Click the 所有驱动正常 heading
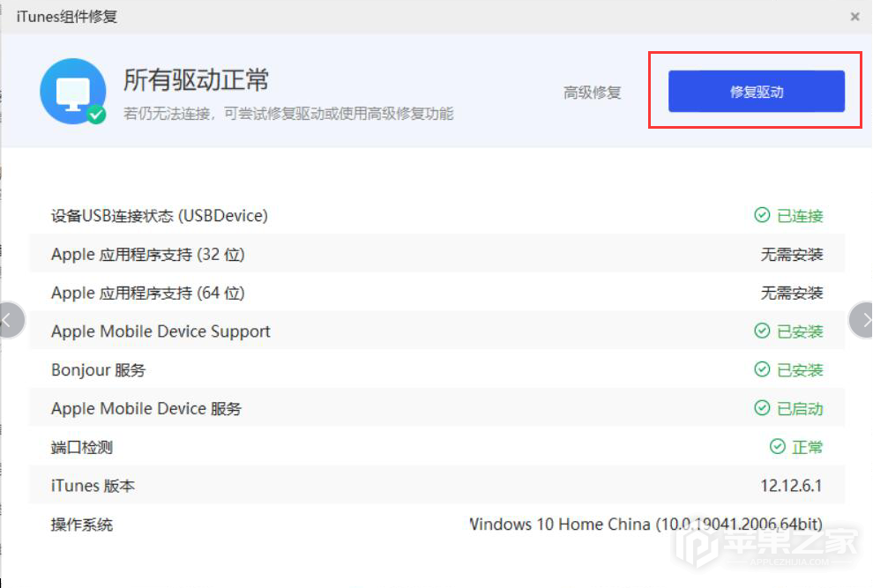This screenshot has height=588, width=873. (196, 79)
